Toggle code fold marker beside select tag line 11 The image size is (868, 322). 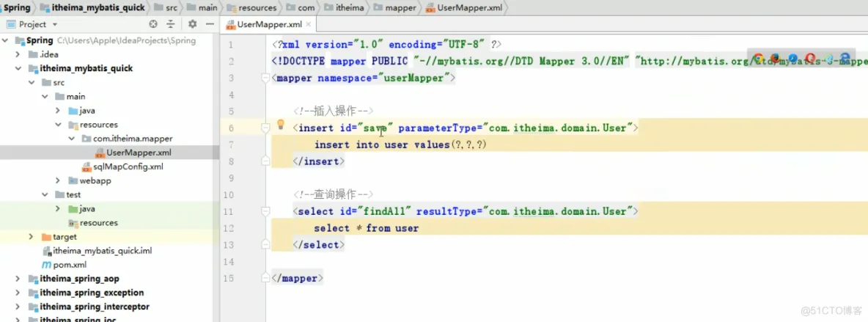tap(265, 211)
